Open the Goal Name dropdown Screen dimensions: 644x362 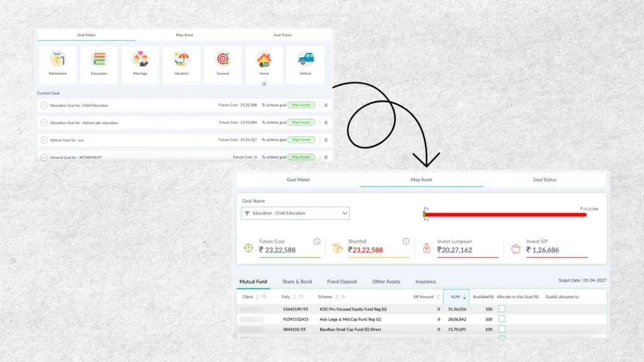point(295,213)
